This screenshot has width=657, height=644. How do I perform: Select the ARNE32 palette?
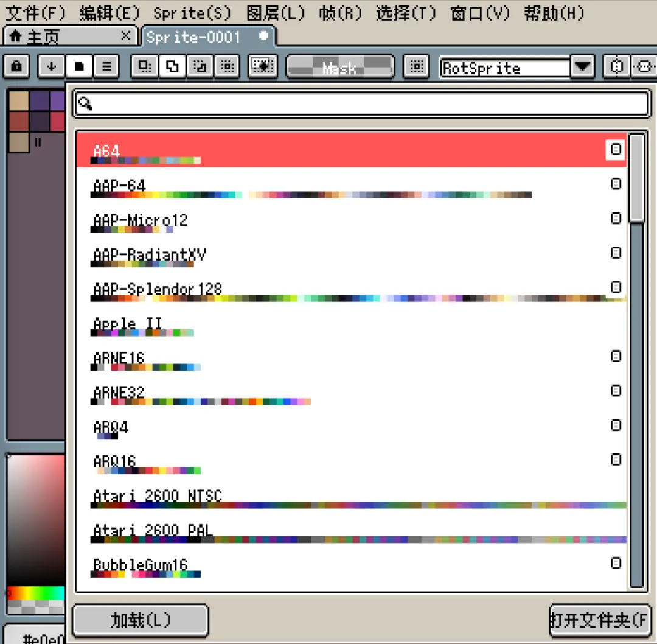pos(351,391)
